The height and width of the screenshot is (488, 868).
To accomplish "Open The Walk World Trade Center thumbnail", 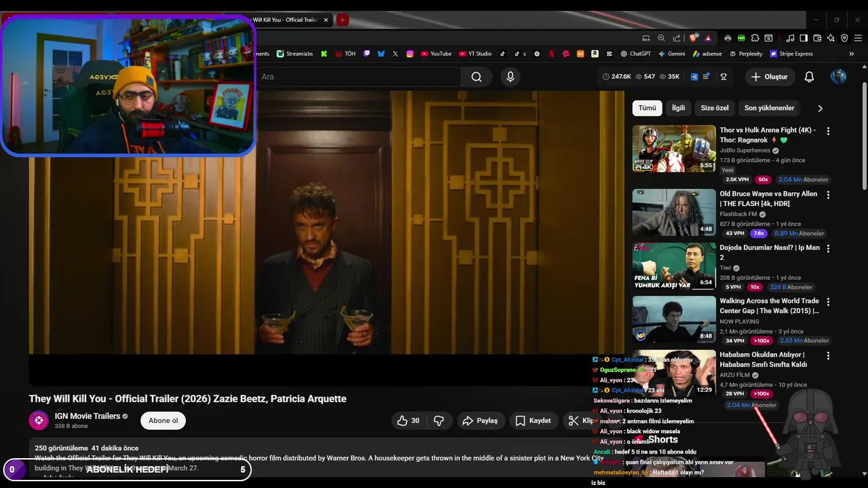I will 674,319.
